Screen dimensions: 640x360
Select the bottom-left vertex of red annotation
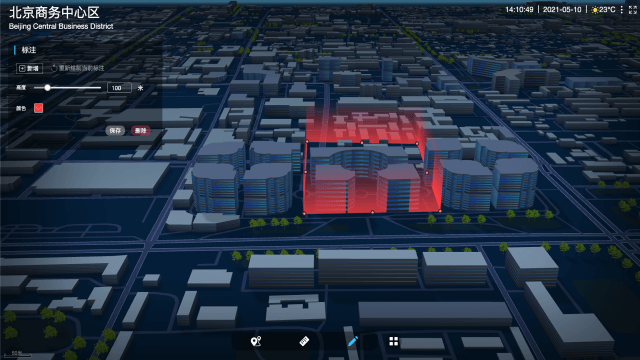304,213
